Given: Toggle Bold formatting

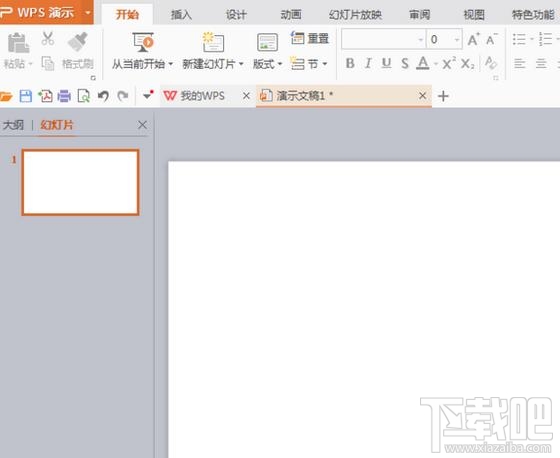Looking at the screenshot, I should pos(350,64).
